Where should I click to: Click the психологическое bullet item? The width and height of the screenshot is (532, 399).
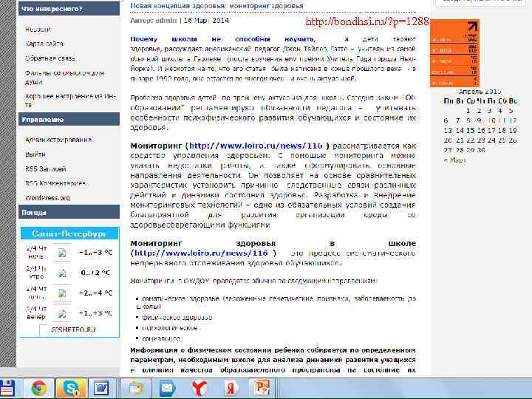(x=170, y=328)
